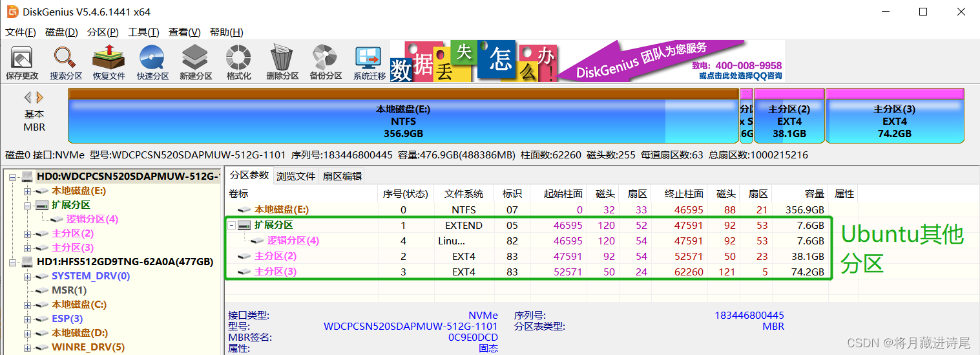The height and width of the screenshot is (355, 980).
Task: Collapse 扩展分区 row in partition table
Action: (x=232, y=225)
